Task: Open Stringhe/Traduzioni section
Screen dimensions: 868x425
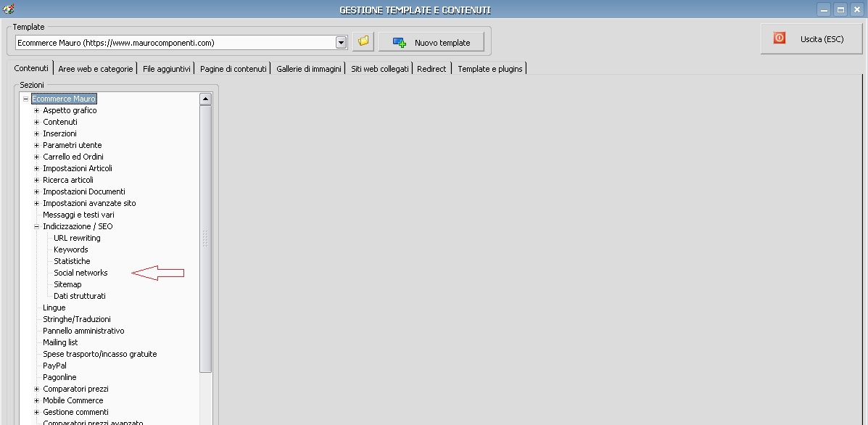Action: (x=77, y=319)
